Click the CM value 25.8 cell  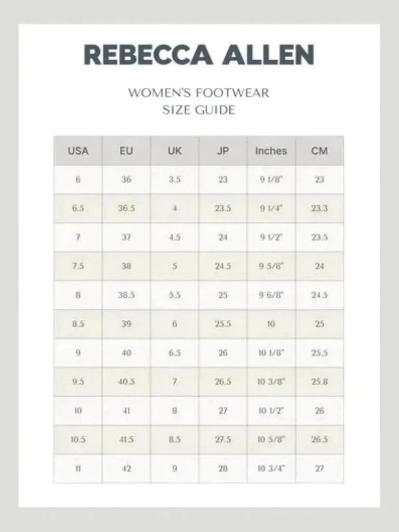[x=320, y=382]
